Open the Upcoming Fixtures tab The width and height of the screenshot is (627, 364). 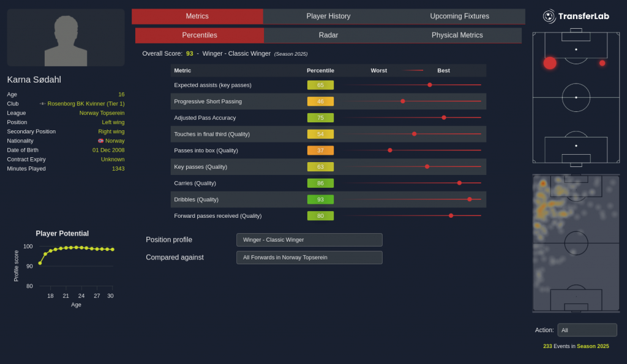coord(459,17)
